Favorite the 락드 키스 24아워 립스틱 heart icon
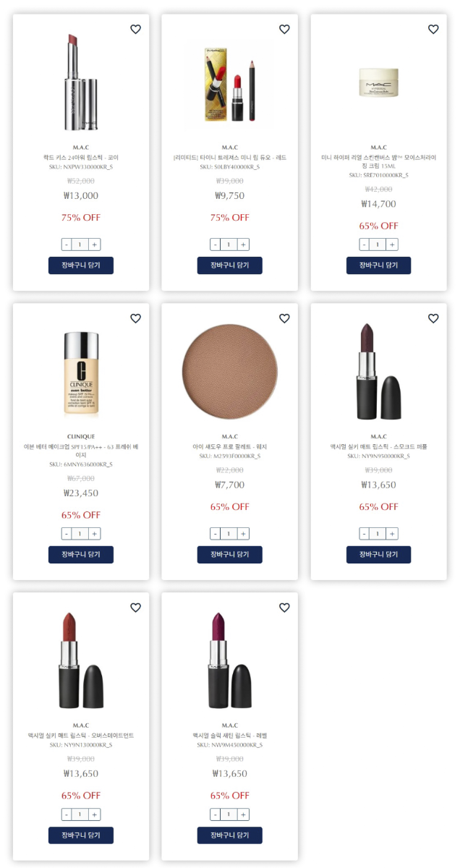The height and width of the screenshot is (868, 460). (135, 30)
